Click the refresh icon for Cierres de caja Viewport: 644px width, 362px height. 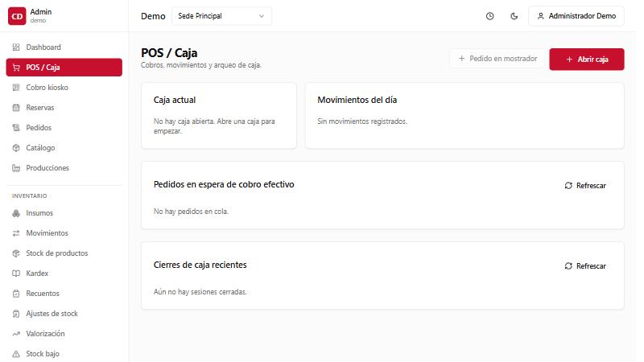(x=568, y=266)
